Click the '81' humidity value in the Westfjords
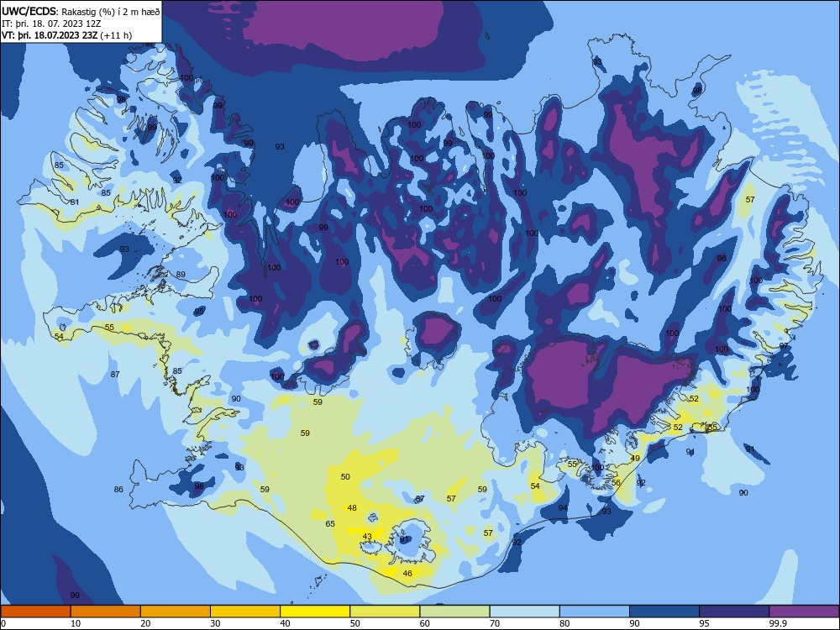The image size is (840, 630). point(75,202)
